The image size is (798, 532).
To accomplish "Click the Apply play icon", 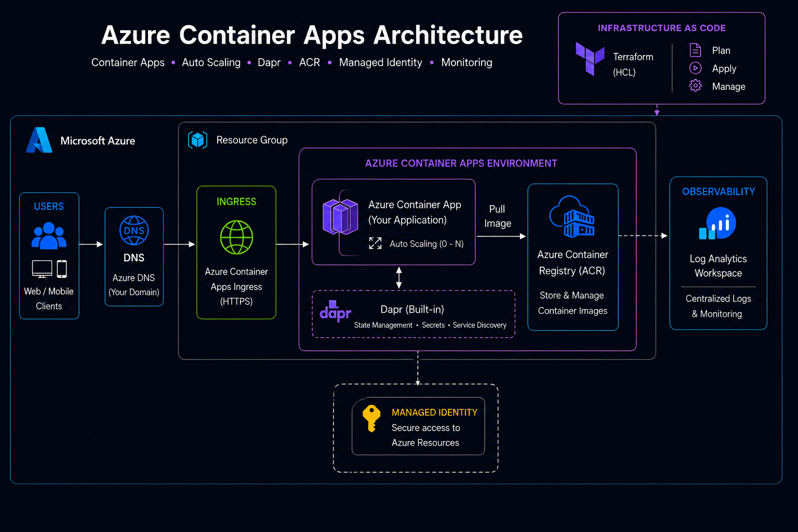I will (x=695, y=68).
